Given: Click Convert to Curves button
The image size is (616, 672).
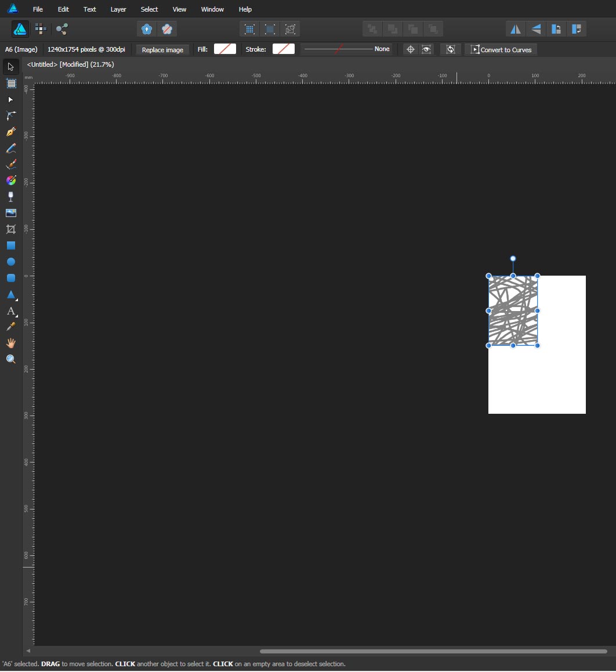Looking at the screenshot, I should (x=501, y=50).
